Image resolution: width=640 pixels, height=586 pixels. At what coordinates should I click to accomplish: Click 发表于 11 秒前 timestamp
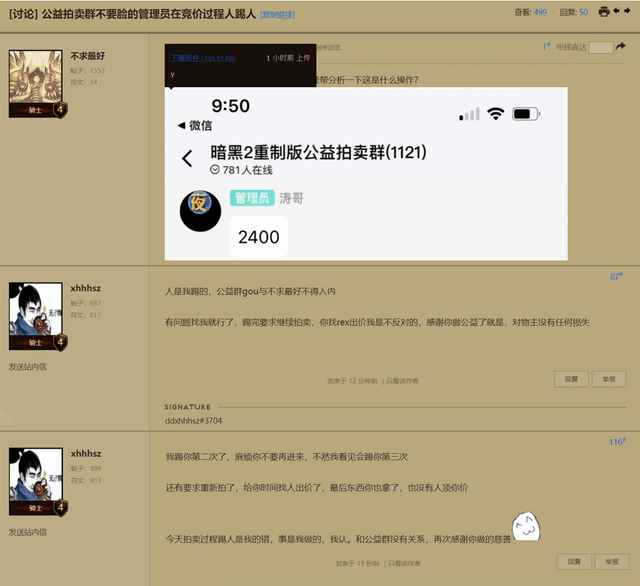(x=357, y=564)
